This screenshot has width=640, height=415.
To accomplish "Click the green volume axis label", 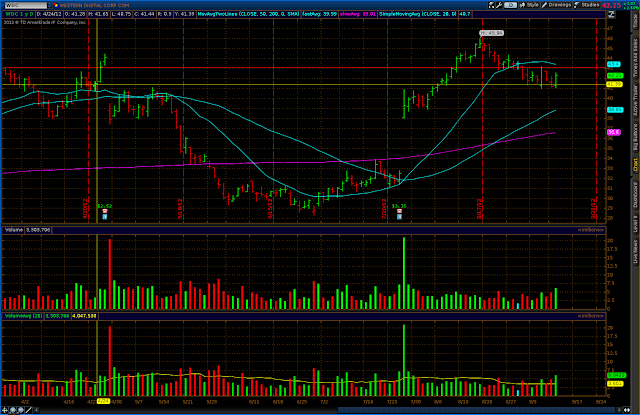I will 616,375.
